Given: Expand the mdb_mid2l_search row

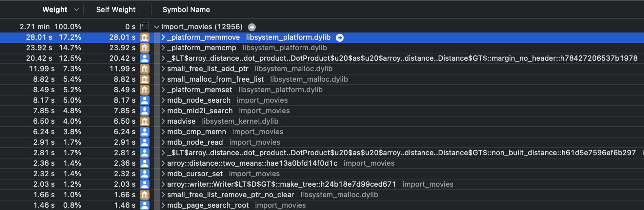Looking at the screenshot, I should pyautogui.click(x=163, y=111).
